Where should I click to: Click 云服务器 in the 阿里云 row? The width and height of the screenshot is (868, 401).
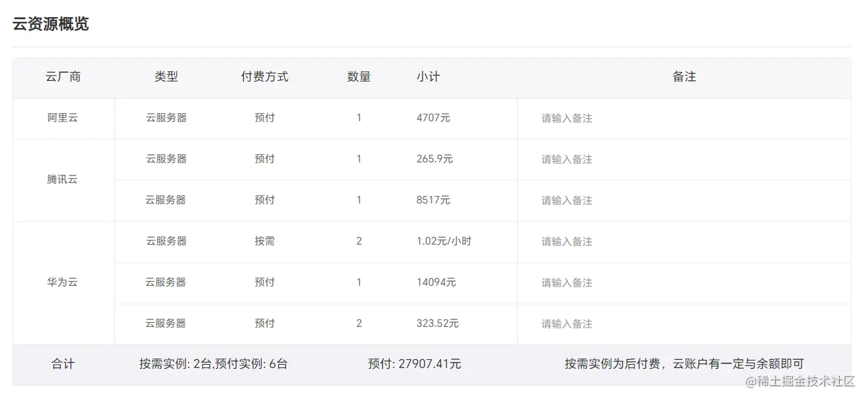tap(166, 118)
